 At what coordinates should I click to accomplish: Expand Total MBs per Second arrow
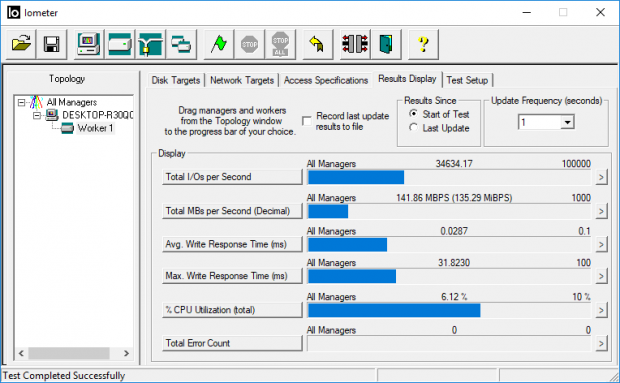(x=601, y=211)
